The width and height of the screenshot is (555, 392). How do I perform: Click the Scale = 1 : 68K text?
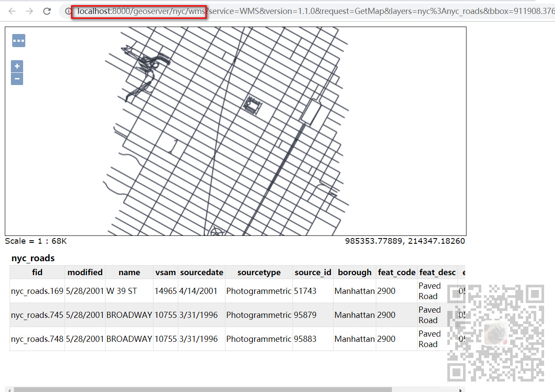[x=36, y=241]
